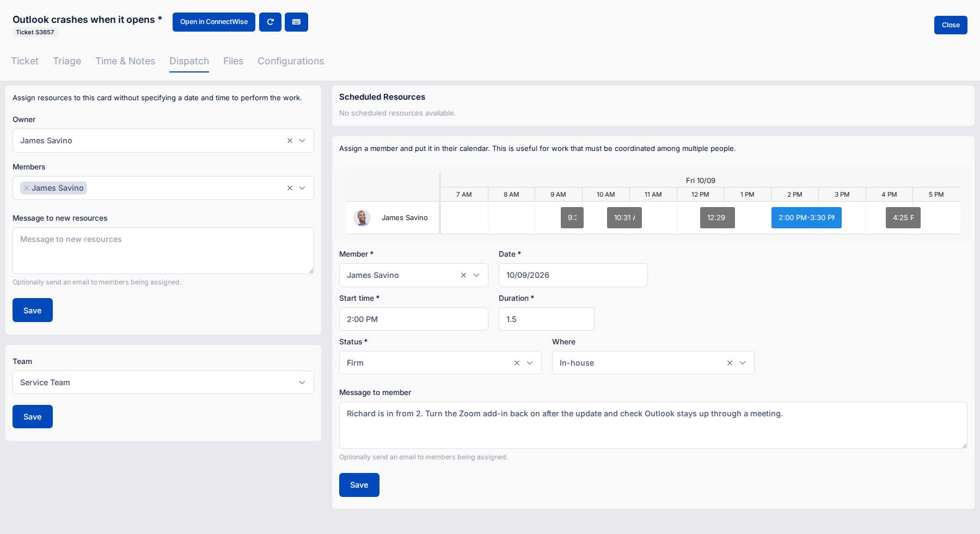Expand the Members dropdown chevron
The height and width of the screenshot is (534, 980).
point(302,188)
